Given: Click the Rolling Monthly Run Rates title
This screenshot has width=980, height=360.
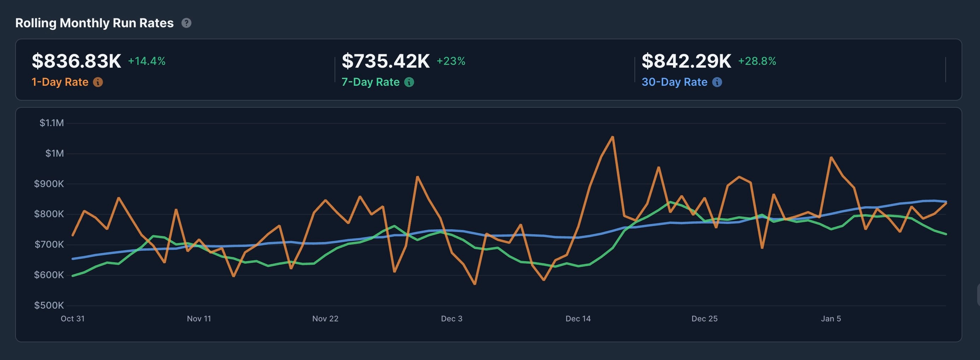Looking at the screenshot, I should [94, 23].
